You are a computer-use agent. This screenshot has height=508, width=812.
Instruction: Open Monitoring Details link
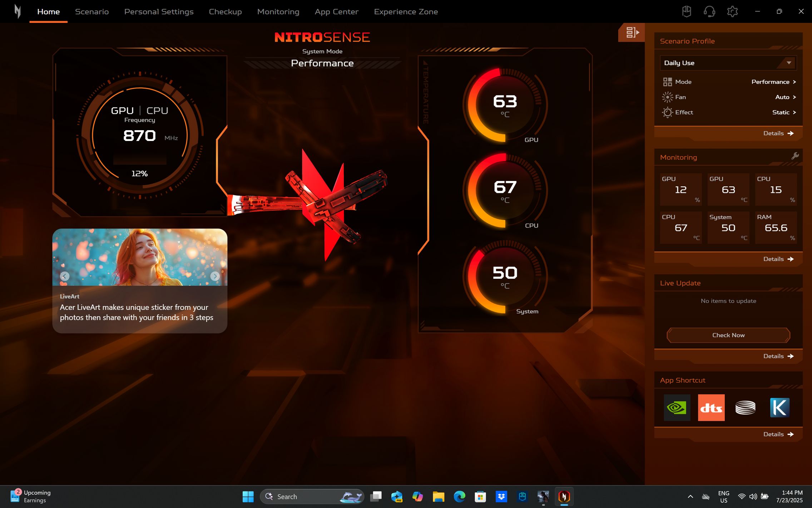[778, 259]
